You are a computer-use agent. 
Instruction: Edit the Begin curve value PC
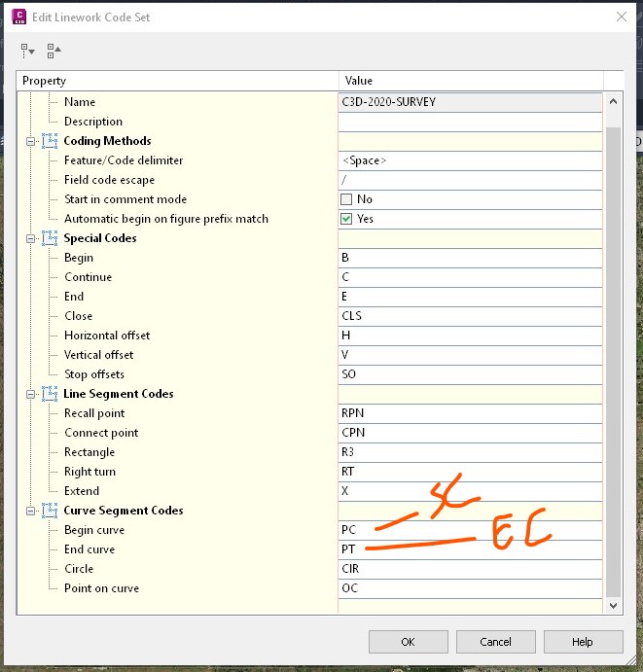click(x=470, y=530)
